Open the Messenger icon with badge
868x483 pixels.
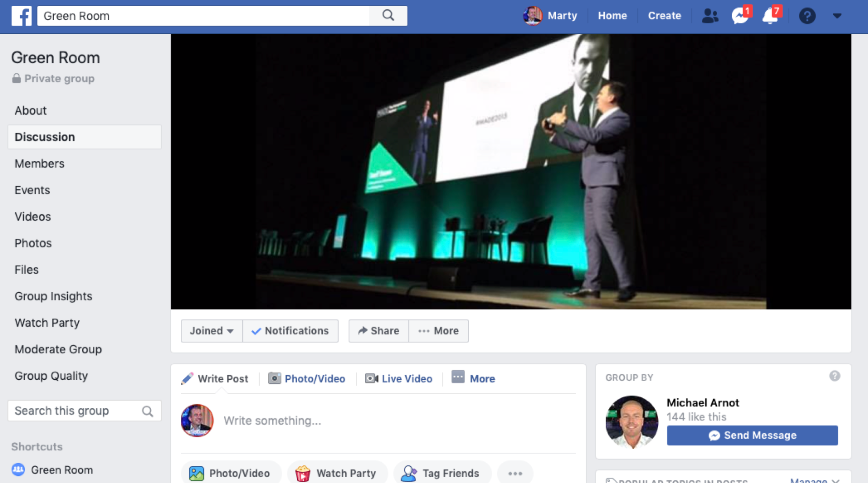740,16
